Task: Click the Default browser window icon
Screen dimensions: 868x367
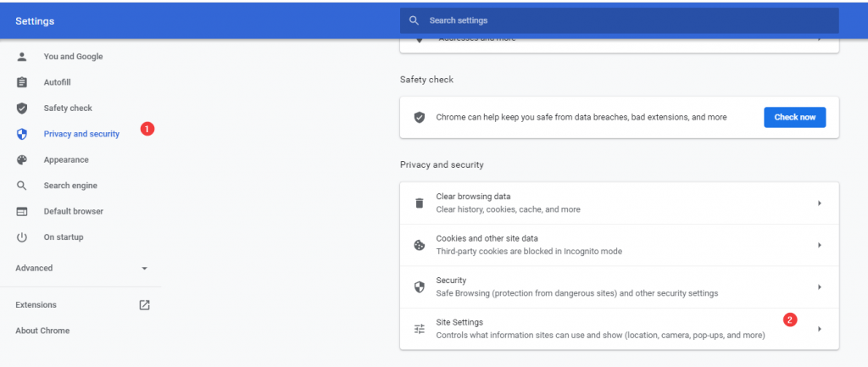Action: (21, 211)
